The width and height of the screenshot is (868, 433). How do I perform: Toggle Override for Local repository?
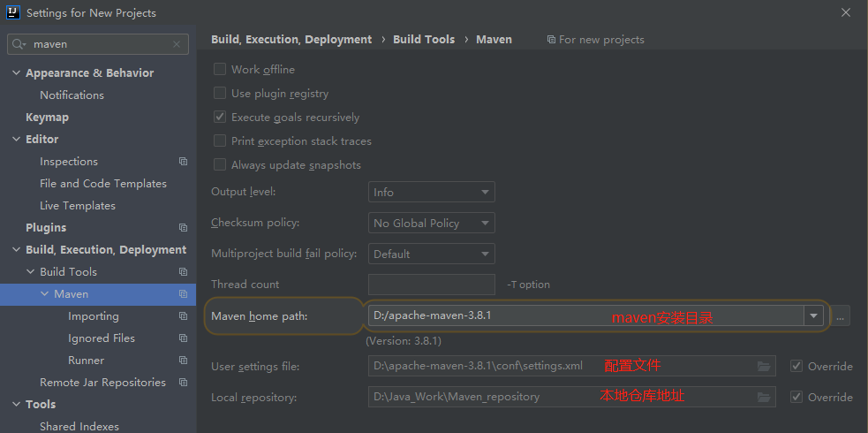tap(796, 397)
